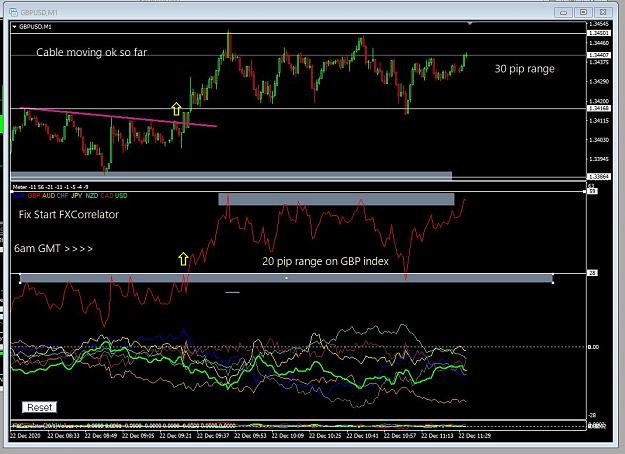Click the GBPUSD,M1 chart window icon
Screen dimensions: 625x454
click(14, 13)
